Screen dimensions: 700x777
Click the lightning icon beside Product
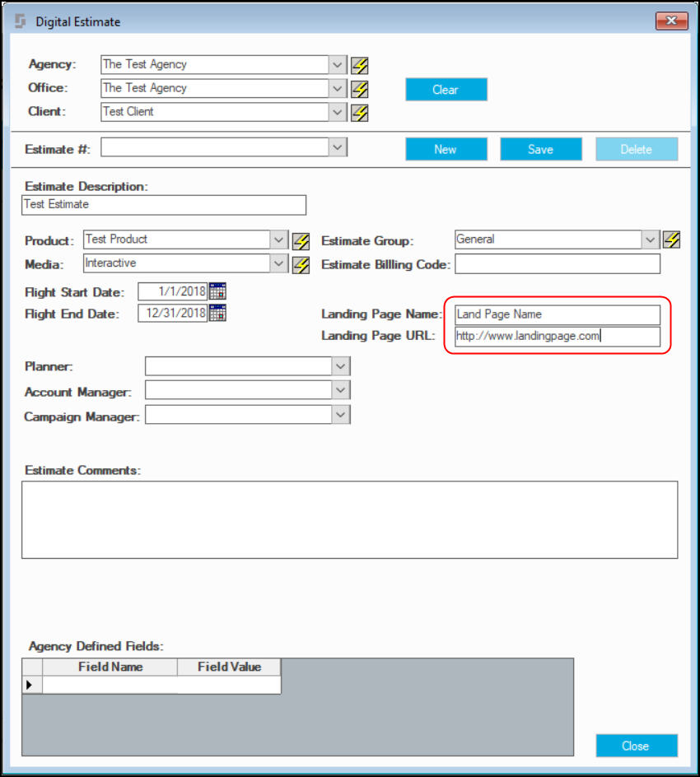pos(301,241)
